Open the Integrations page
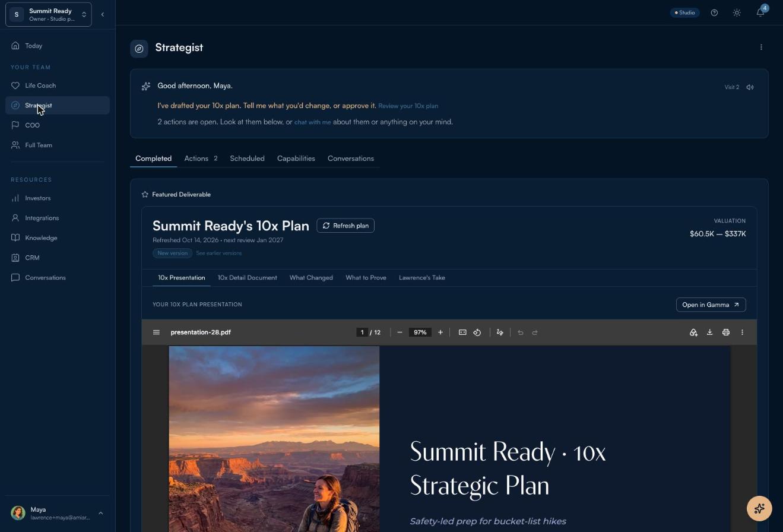783x532 pixels. (x=58, y=218)
